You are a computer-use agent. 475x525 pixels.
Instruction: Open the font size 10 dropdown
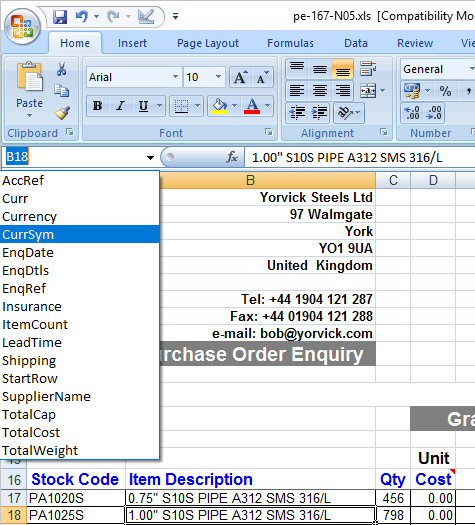(x=218, y=77)
